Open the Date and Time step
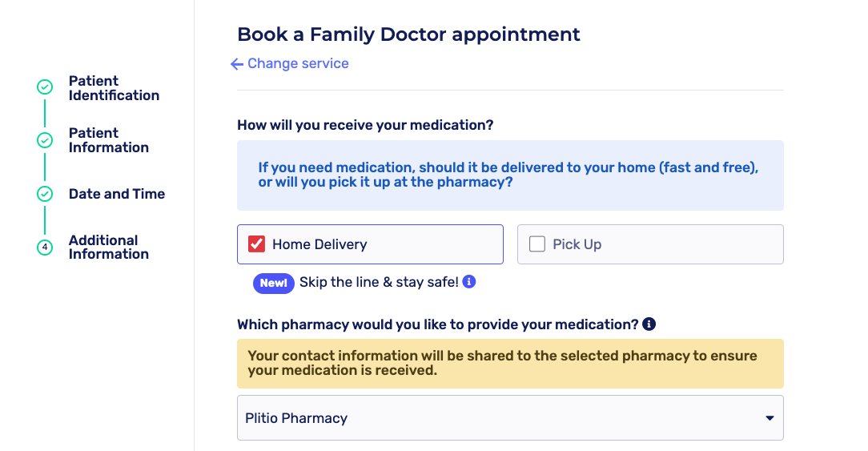The width and height of the screenshot is (868, 451). pyautogui.click(x=117, y=194)
